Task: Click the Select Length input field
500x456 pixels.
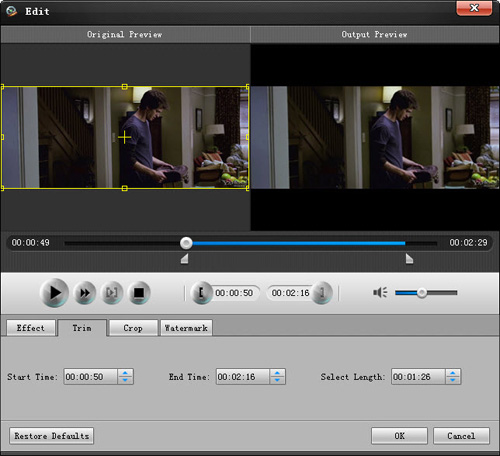Action: [x=418, y=377]
